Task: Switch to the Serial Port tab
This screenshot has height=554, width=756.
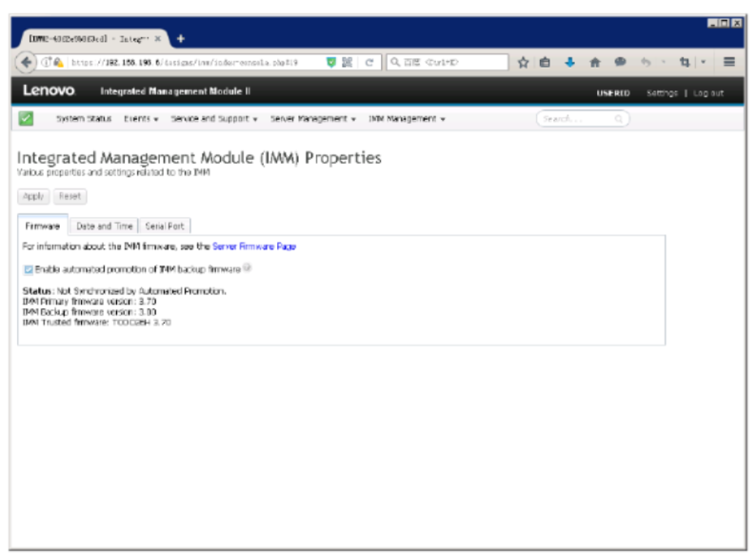Action: pyautogui.click(x=165, y=226)
